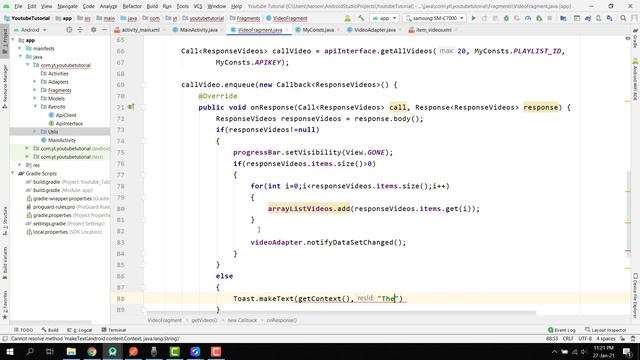Open the Refactor menu
This screenshot has height=360, width=640.
click(x=132, y=6)
